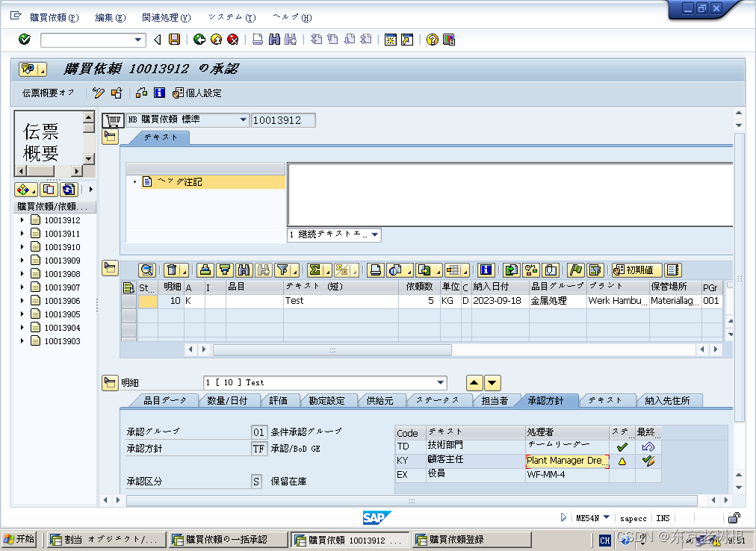The width and height of the screenshot is (756, 551).
Task: Click the 伝票概要オフ button
Action: pos(49,93)
